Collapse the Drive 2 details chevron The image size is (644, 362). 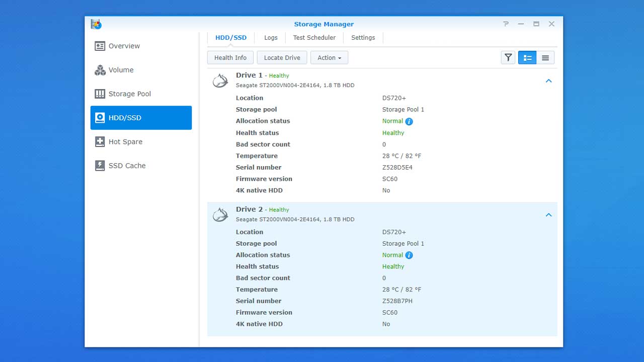tap(549, 215)
